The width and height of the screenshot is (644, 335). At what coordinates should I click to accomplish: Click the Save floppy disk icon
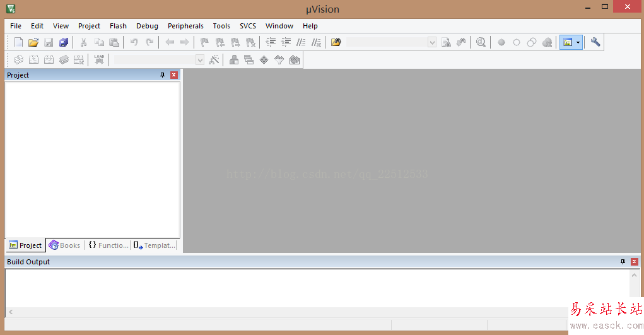coord(49,42)
